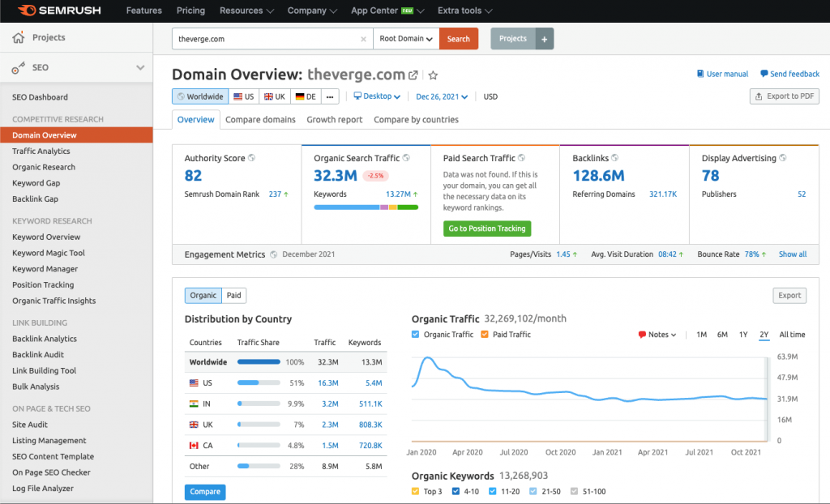
Task: Click the red Notes flag icon
Action: point(642,335)
